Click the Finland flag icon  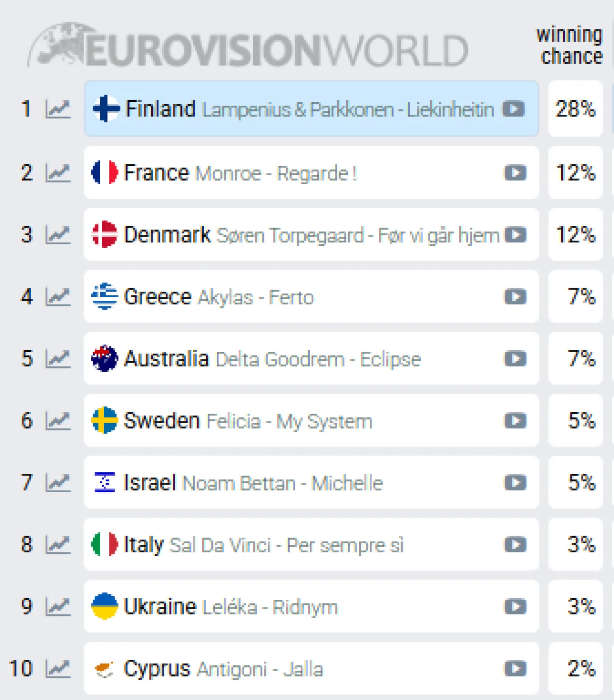pos(105,108)
